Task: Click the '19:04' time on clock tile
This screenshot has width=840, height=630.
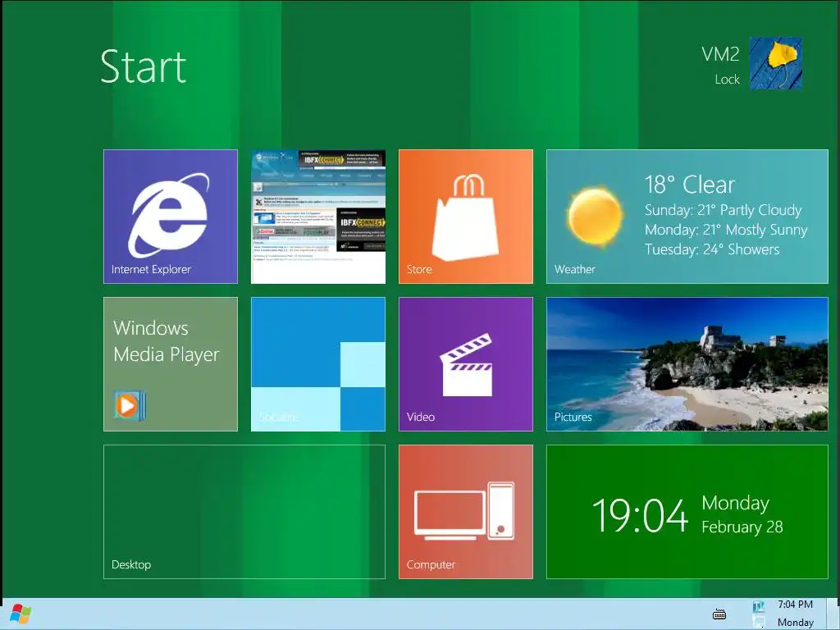Action: coord(640,515)
